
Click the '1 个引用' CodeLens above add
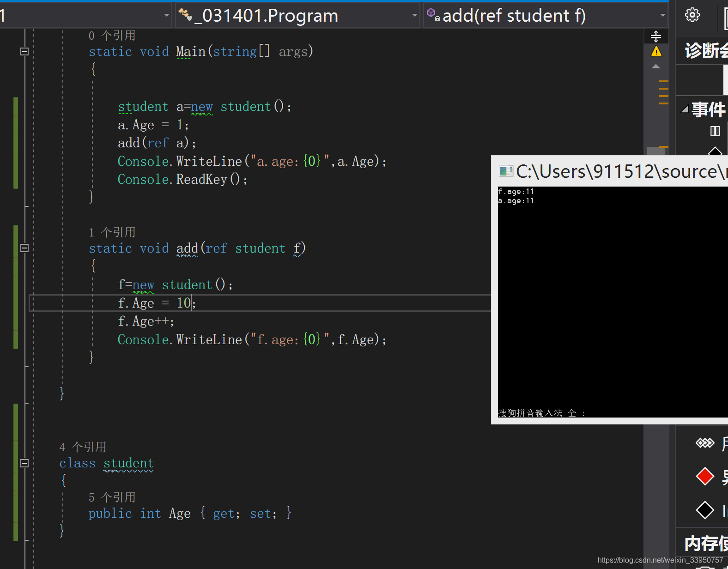pos(112,232)
